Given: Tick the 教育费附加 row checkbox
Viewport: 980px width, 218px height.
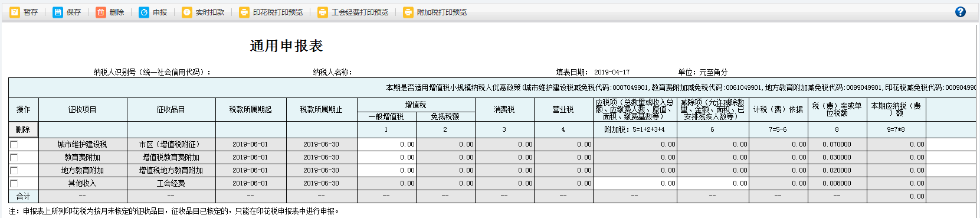Looking at the screenshot, I should [14, 157].
